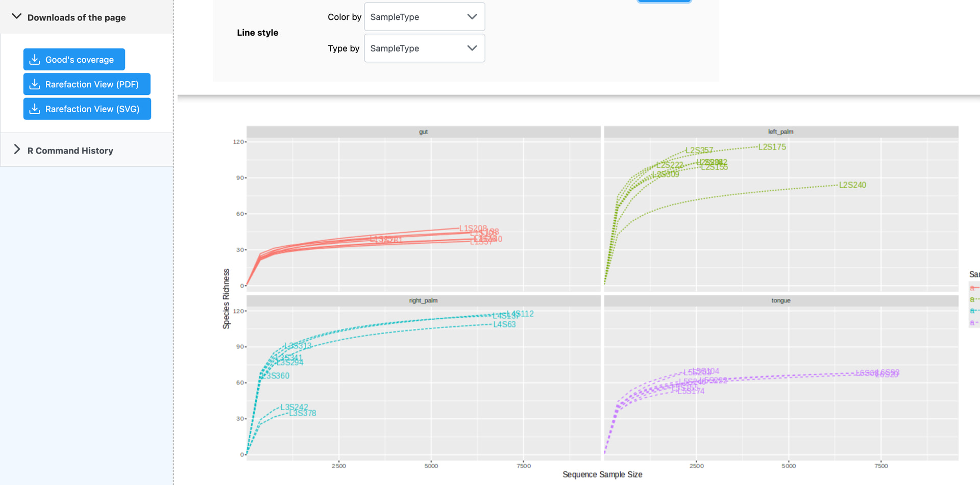
Task: Click the red gut legend swatch
Action: [974, 288]
